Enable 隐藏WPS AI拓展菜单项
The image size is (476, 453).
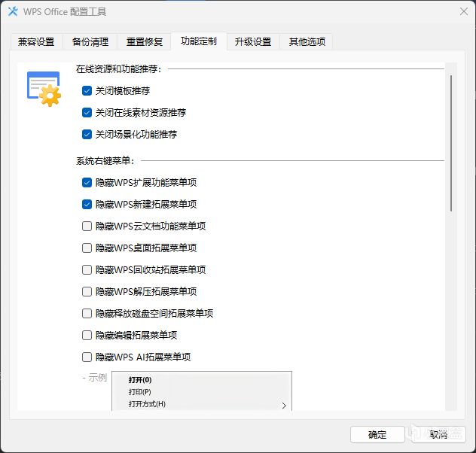tap(87, 357)
